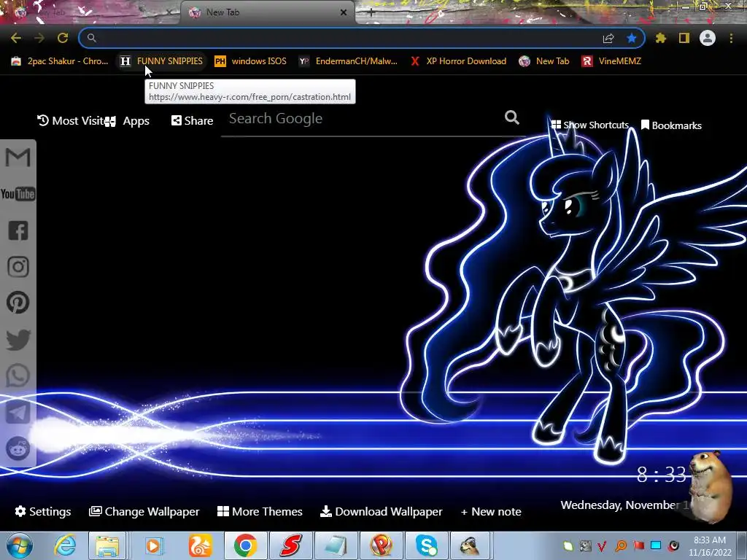Switch to the first browser tab
747x560 pixels.
tap(90, 12)
